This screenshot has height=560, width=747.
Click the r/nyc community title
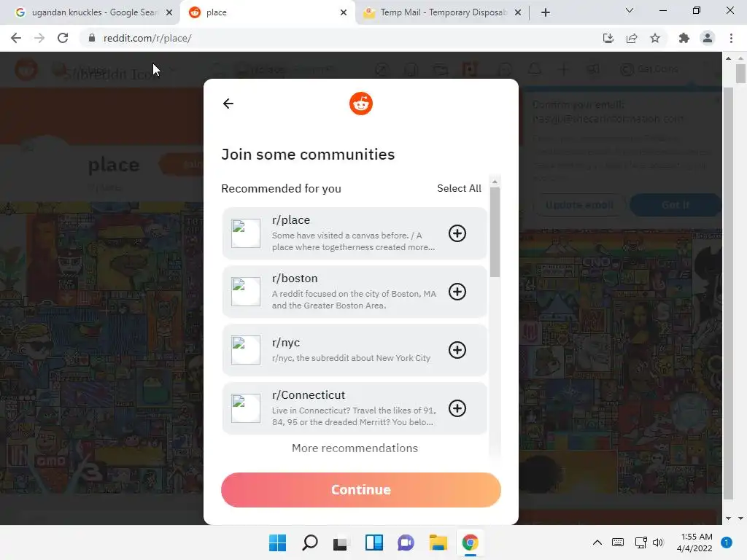click(286, 343)
